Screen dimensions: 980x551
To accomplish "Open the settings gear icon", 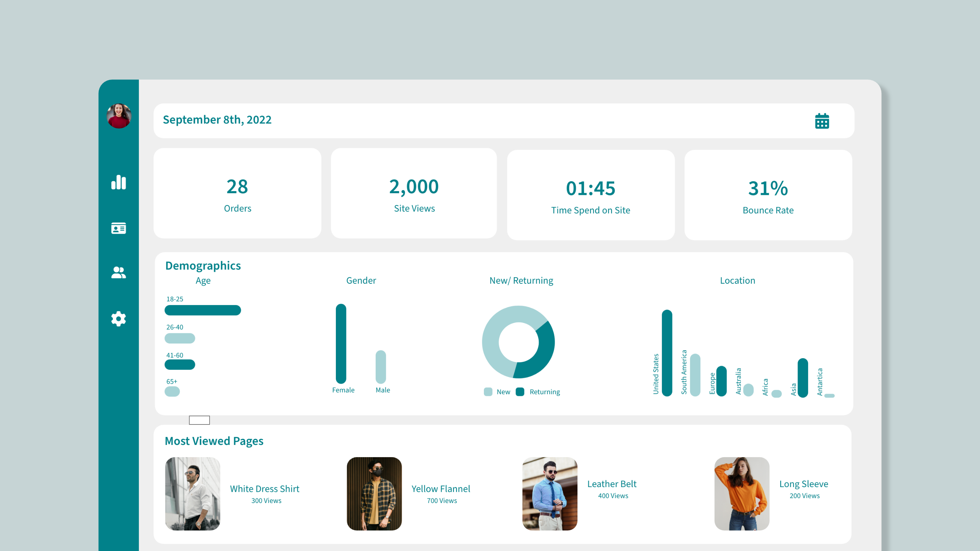I will click(118, 319).
